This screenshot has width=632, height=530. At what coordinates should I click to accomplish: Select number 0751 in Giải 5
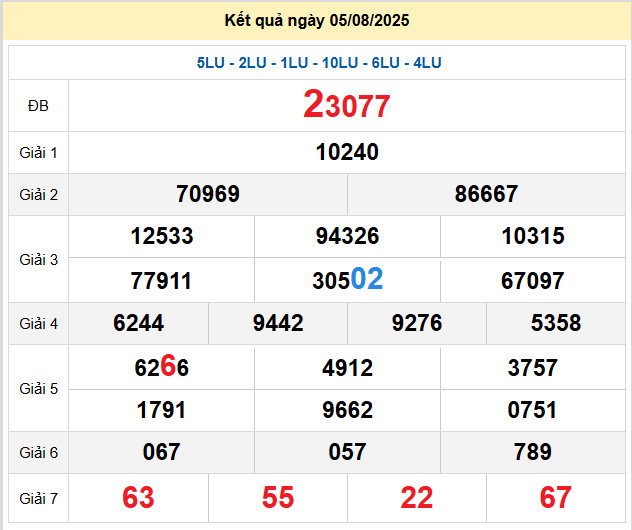(x=532, y=410)
